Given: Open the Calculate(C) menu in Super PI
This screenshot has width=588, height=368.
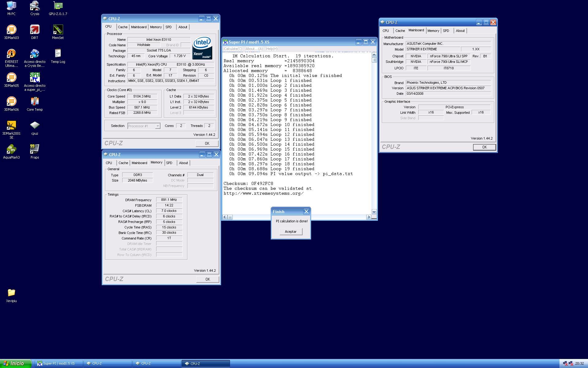Looking at the screenshot, I should (x=233, y=49).
